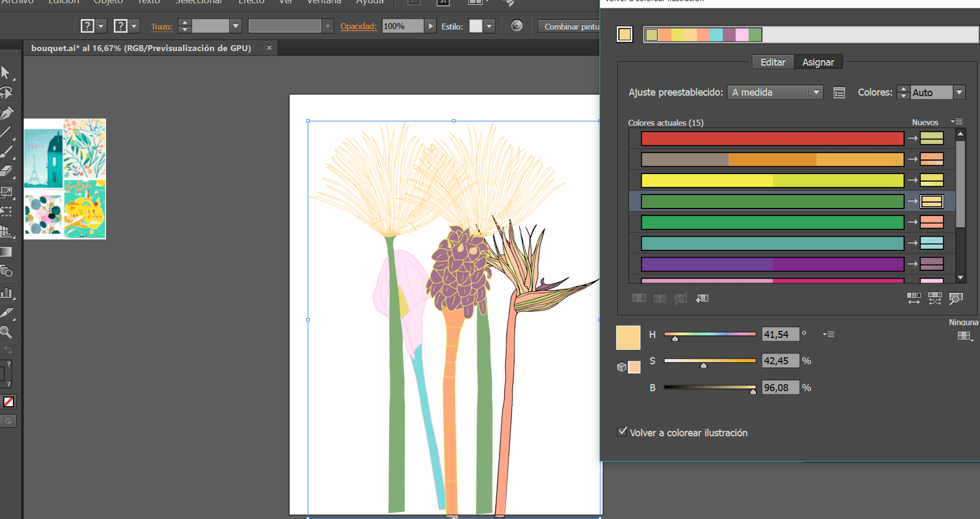The height and width of the screenshot is (519, 980).
Task: Toggle arrow for the purple color row
Action: point(912,264)
